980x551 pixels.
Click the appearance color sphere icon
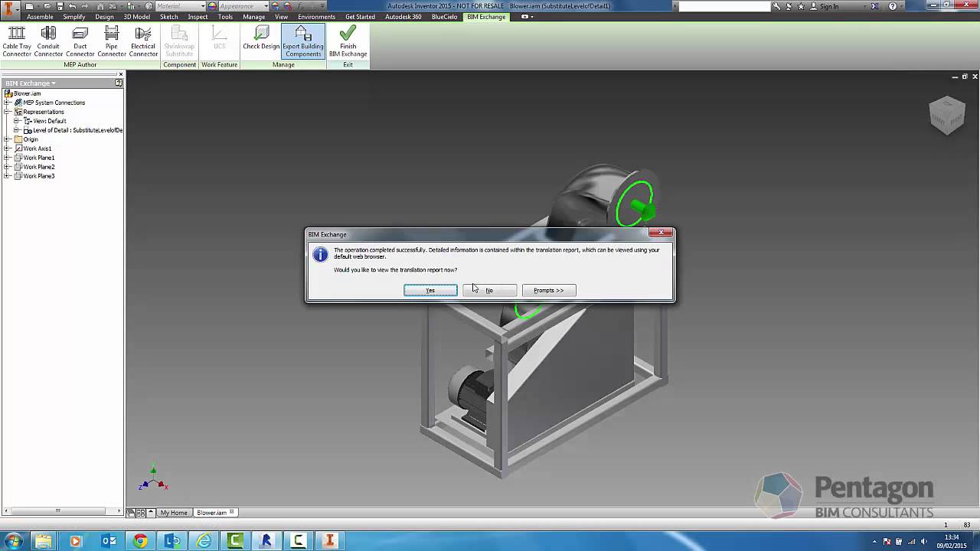pos(212,6)
